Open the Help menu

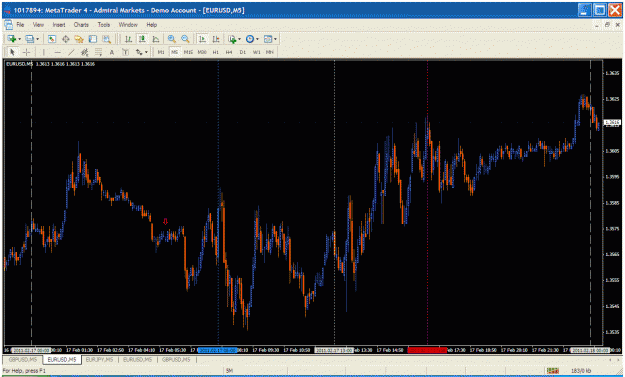pyautogui.click(x=152, y=25)
